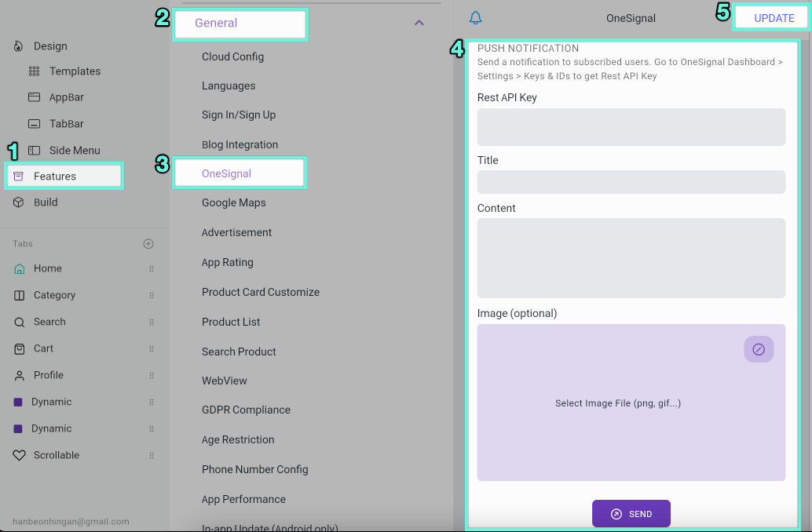Click the hanbeonhingan@gmail.com account text
This screenshot has width=812, height=532.
coord(71,522)
